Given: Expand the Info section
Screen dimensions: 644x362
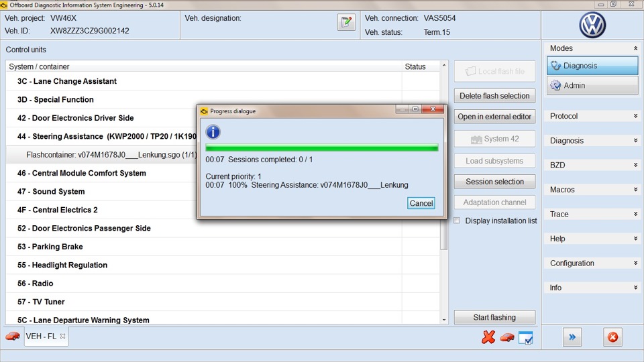Looking at the screenshot, I should tap(635, 288).
